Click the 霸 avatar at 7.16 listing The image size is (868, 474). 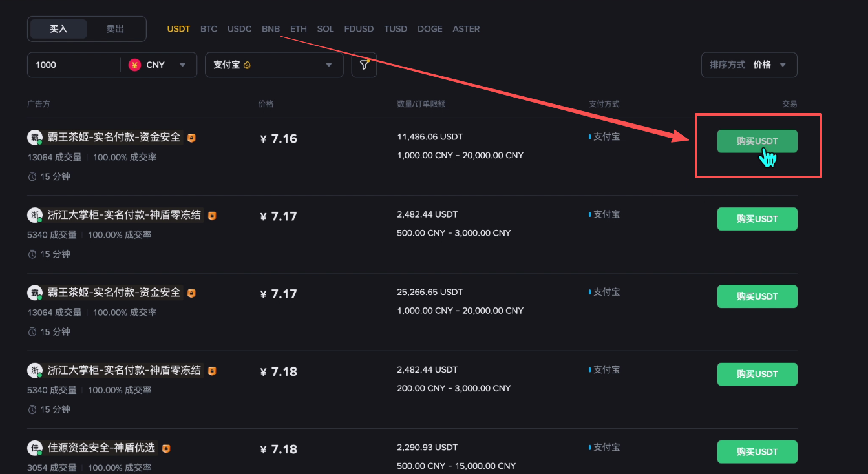click(x=35, y=138)
